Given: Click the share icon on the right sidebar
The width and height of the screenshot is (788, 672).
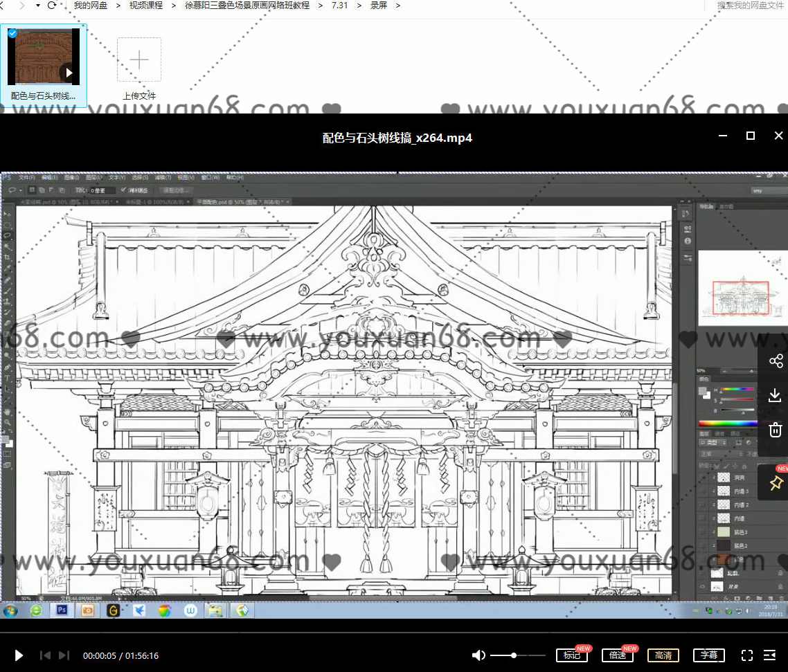Looking at the screenshot, I should (x=776, y=361).
